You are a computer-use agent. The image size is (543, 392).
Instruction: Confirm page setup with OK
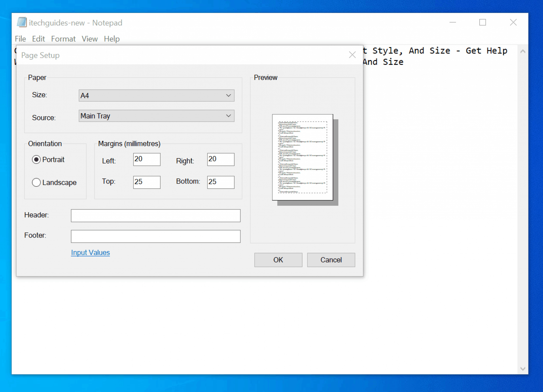click(x=278, y=260)
